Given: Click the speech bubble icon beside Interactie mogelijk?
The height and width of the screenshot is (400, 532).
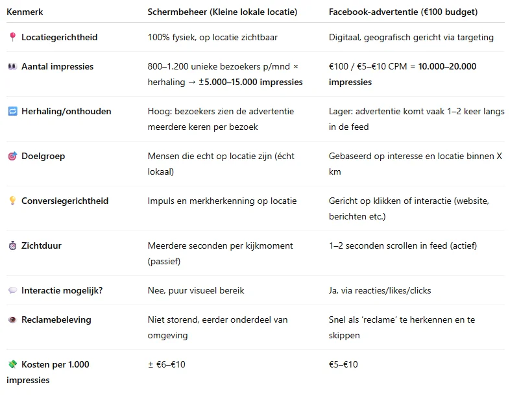Looking at the screenshot, I should (x=12, y=290).
